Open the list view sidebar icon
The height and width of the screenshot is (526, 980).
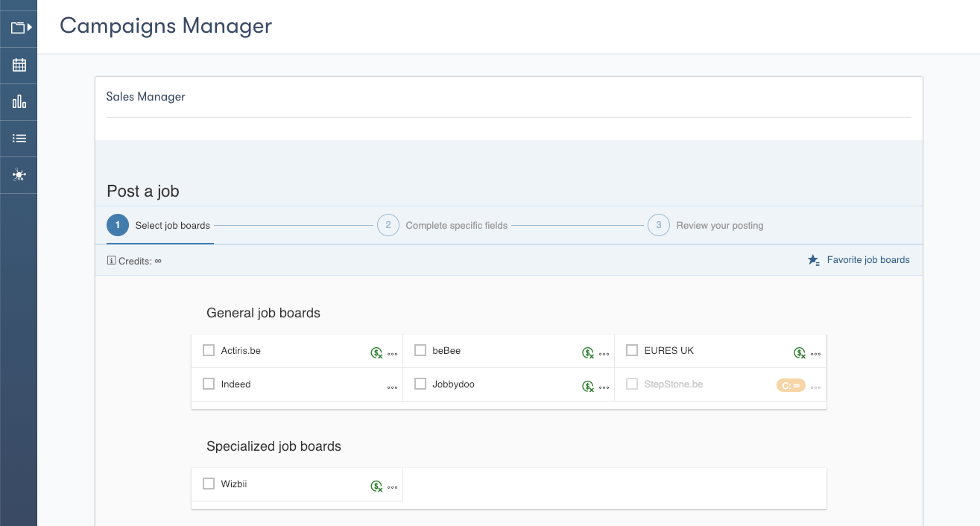tap(19, 138)
